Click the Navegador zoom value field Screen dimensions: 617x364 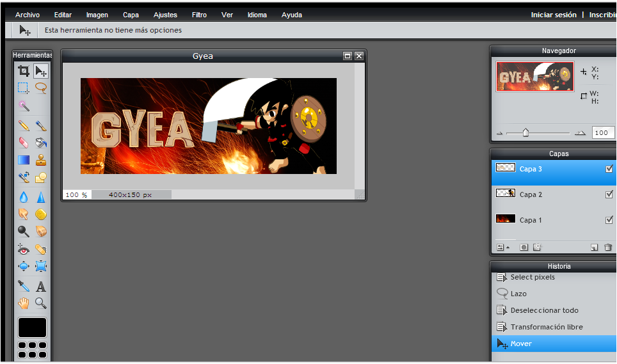603,133
